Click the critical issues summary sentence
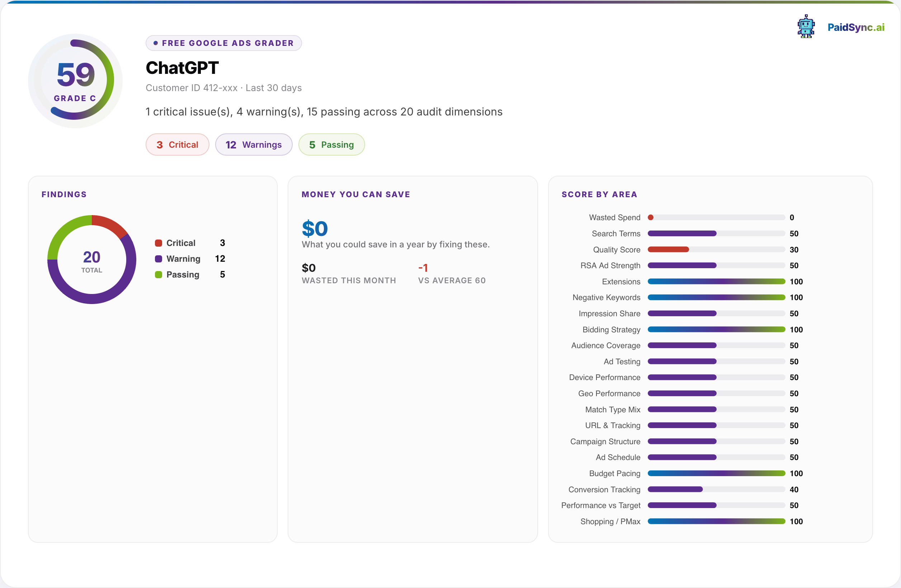Image resolution: width=901 pixels, height=588 pixels. (324, 112)
